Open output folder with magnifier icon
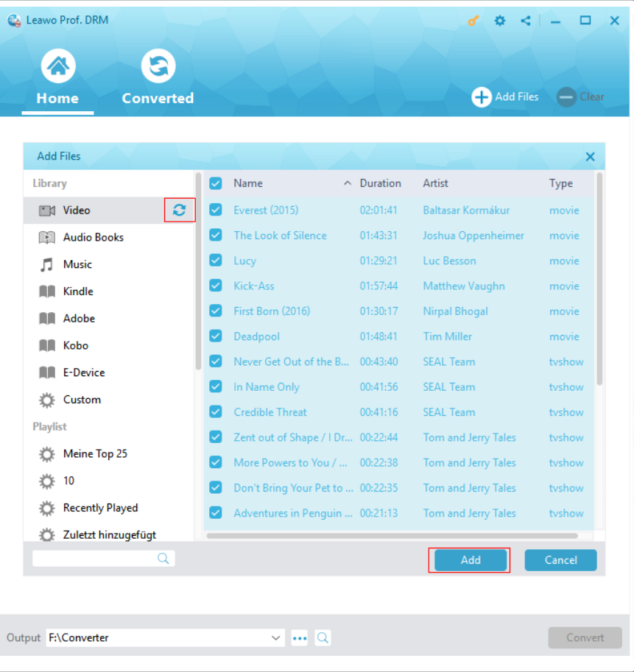 pos(323,638)
